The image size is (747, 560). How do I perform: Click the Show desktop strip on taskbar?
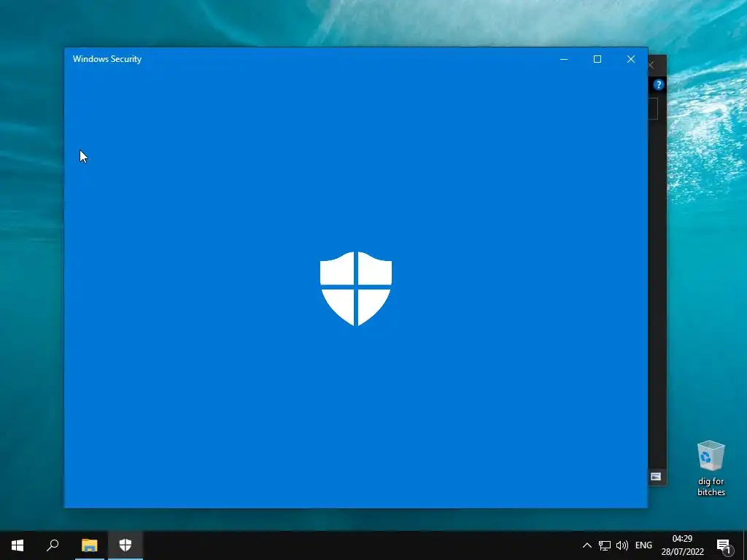[x=745, y=545]
